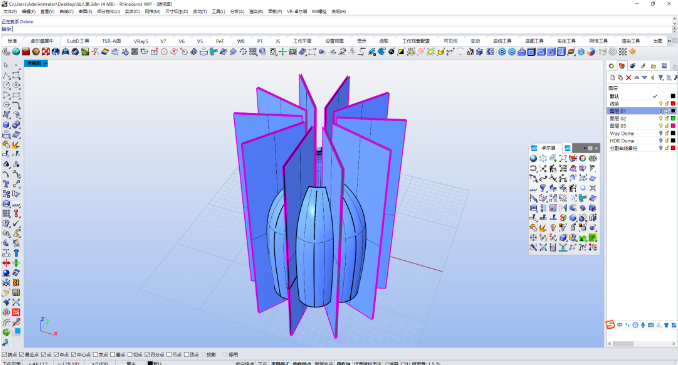The height and width of the screenshot is (365, 678).
Task: Click the color wheel icon in floating palette
Action: (582, 158)
